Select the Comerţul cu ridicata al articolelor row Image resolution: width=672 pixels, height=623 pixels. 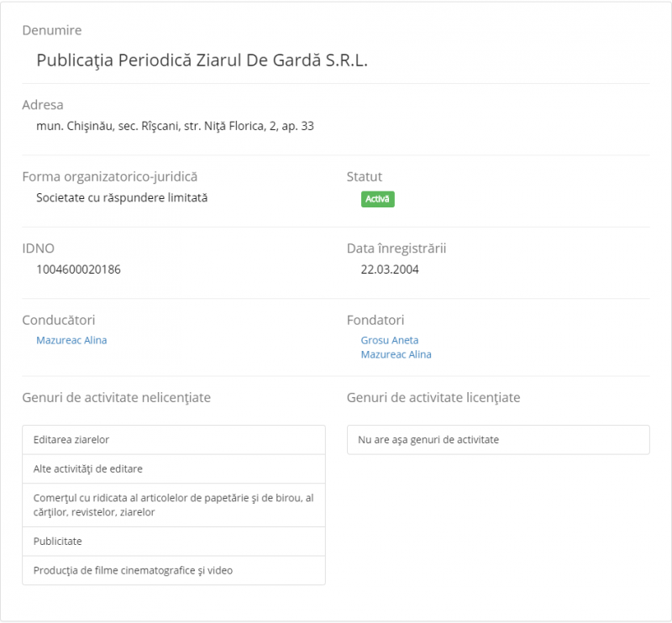point(174,505)
